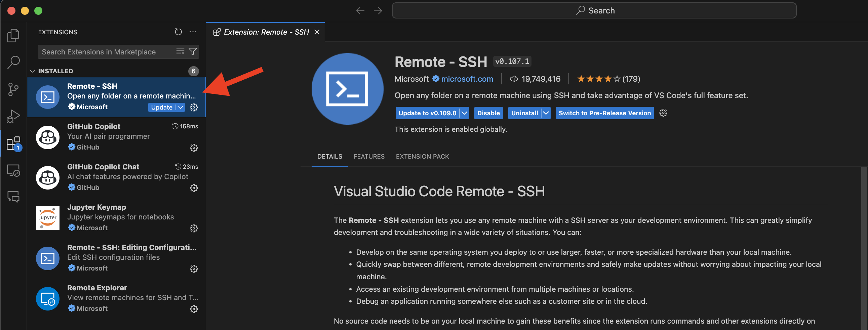The width and height of the screenshot is (868, 330).
Task: Open the Uninstall dropdown arrow
Action: click(x=546, y=113)
